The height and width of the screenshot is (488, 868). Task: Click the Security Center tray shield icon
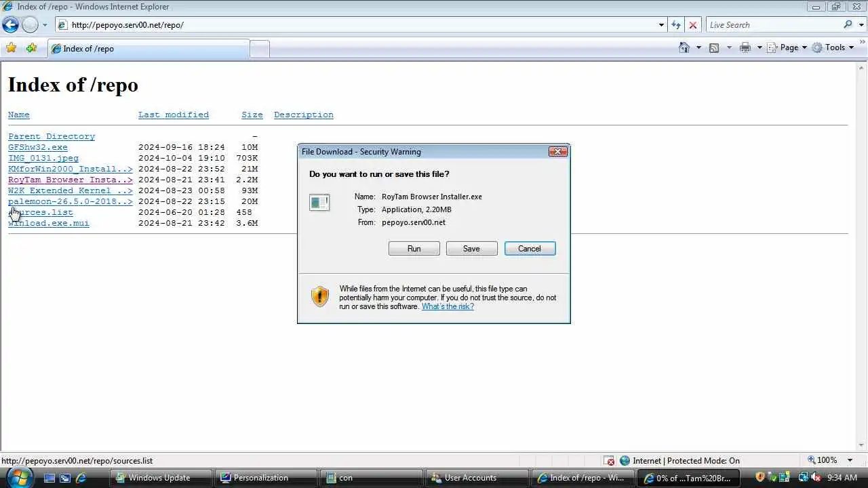tap(760, 477)
